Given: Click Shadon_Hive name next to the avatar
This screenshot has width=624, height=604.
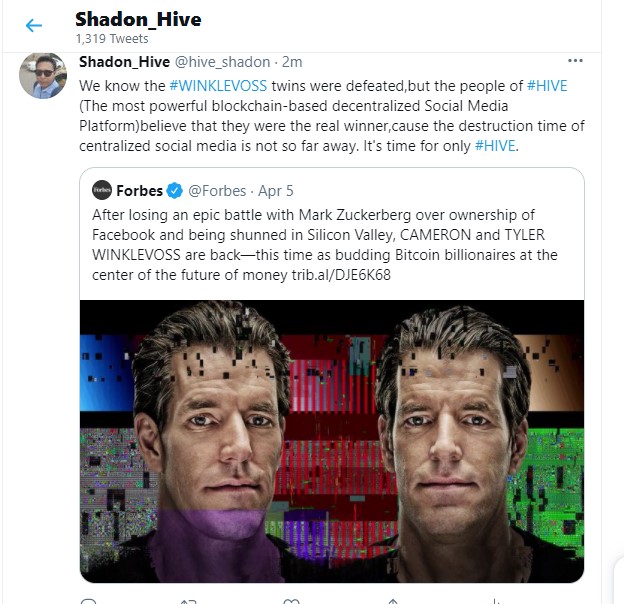Looking at the screenshot, I should tap(124, 62).
